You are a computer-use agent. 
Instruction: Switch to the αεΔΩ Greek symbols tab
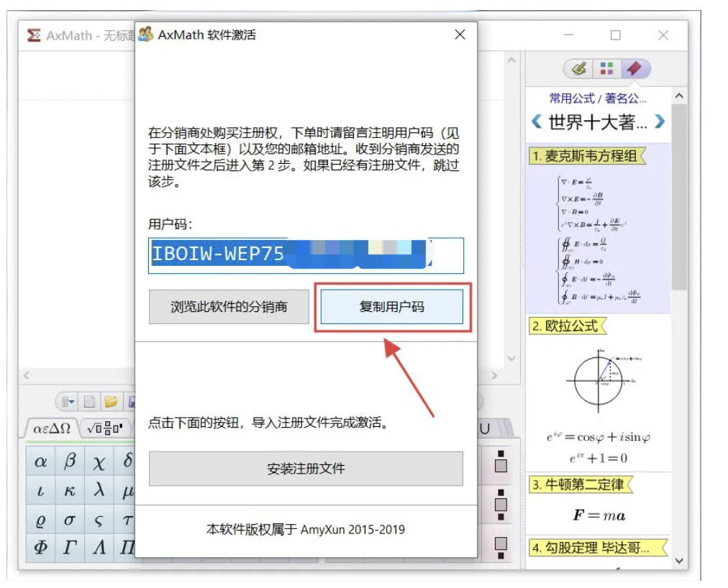51,428
